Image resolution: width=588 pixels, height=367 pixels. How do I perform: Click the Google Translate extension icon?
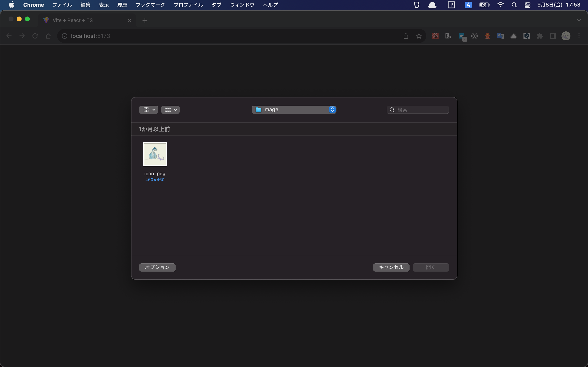coord(501,36)
